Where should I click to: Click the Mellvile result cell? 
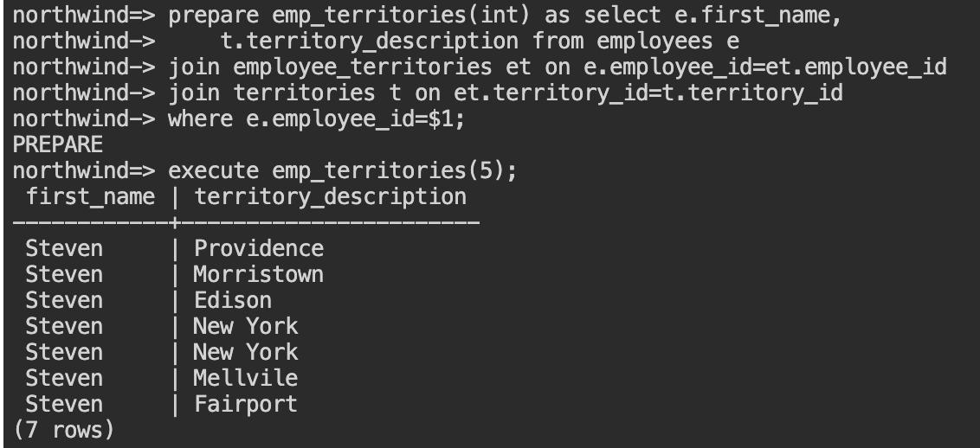(x=246, y=378)
